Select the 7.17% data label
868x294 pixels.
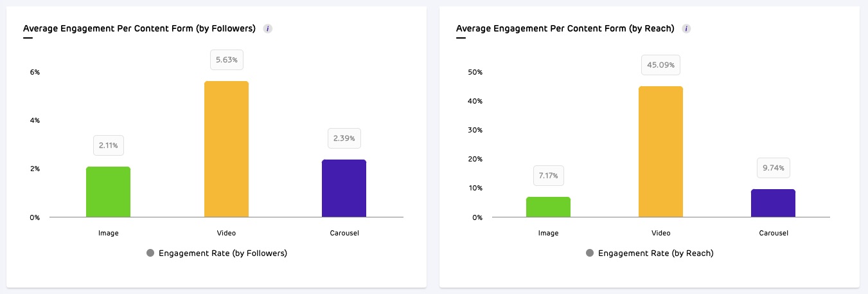click(x=548, y=175)
